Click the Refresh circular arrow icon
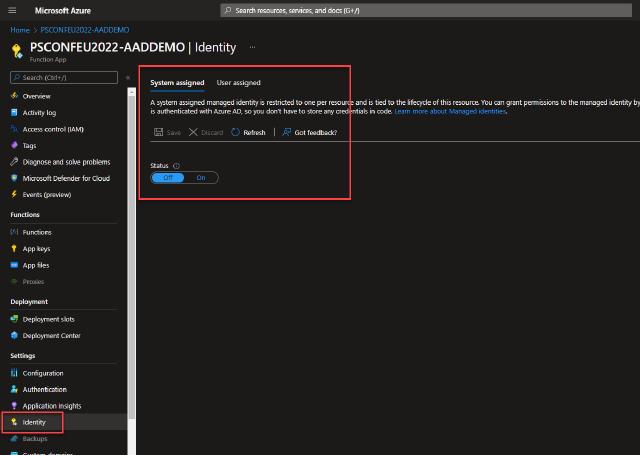 [236, 132]
